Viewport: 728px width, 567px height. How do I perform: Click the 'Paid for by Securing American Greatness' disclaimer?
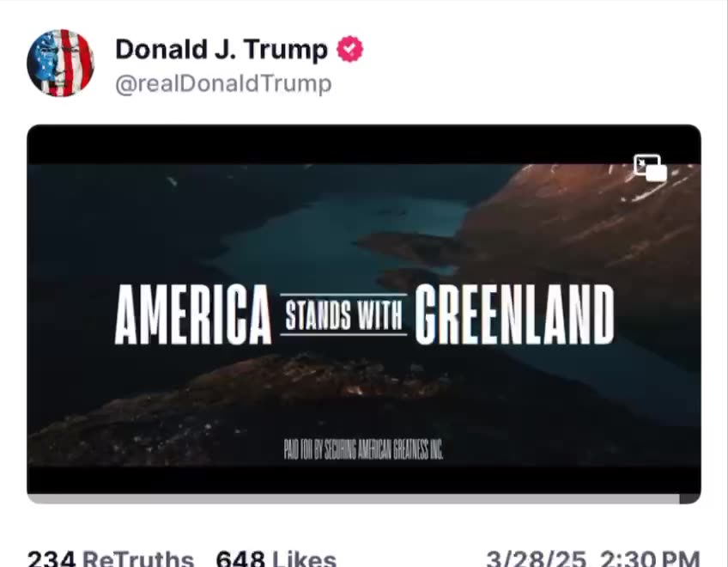click(x=363, y=449)
